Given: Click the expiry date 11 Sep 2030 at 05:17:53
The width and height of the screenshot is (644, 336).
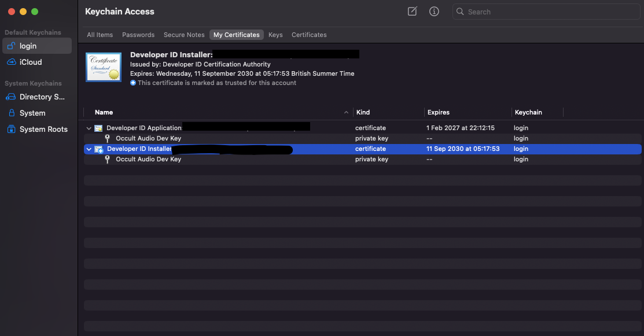Looking at the screenshot, I should pyautogui.click(x=463, y=149).
